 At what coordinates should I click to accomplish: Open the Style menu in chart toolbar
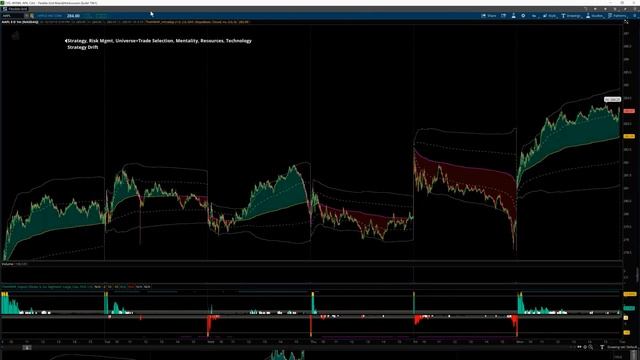[x=549, y=16]
